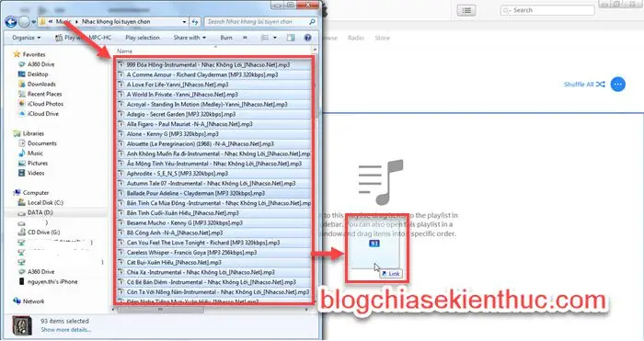Click Nhac khong loi tuyen chon breadcrumb
Image resolution: width=644 pixels, height=341 pixels.
click(116, 22)
